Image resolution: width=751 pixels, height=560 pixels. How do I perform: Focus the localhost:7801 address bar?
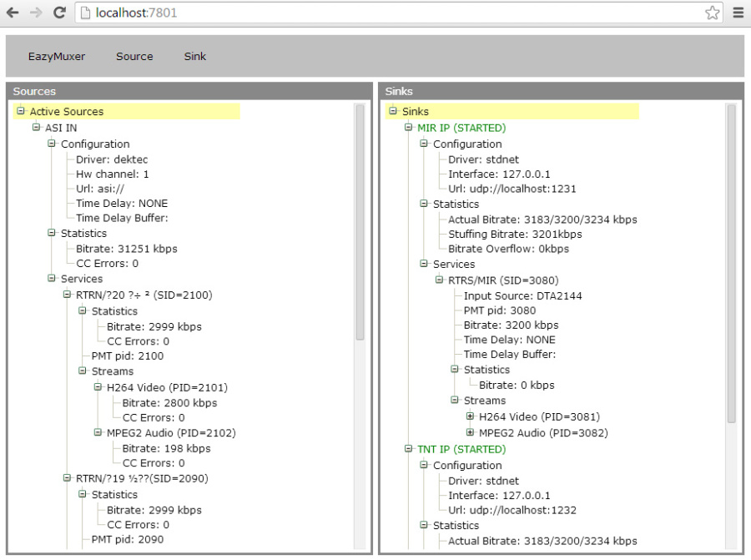click(x=399, y=13)
